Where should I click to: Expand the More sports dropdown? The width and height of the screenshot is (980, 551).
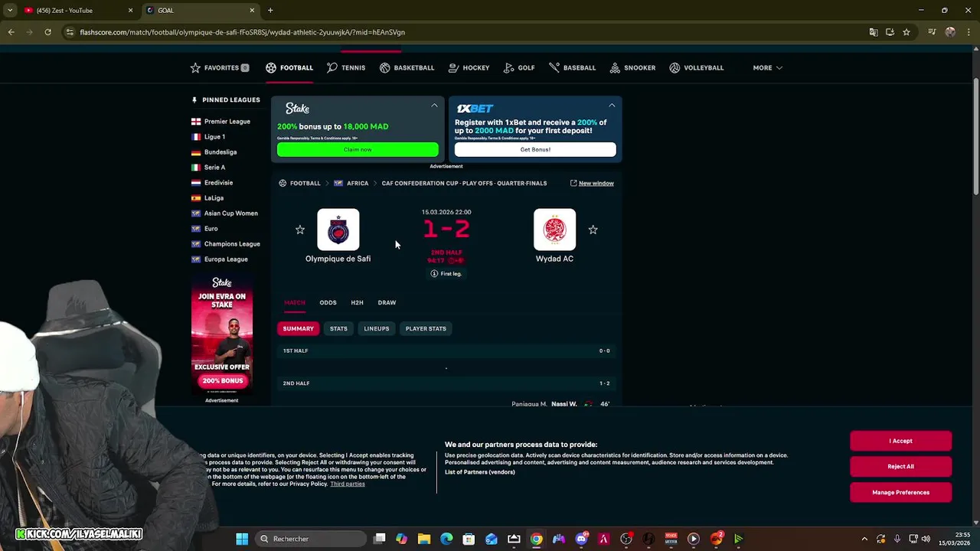767,68
